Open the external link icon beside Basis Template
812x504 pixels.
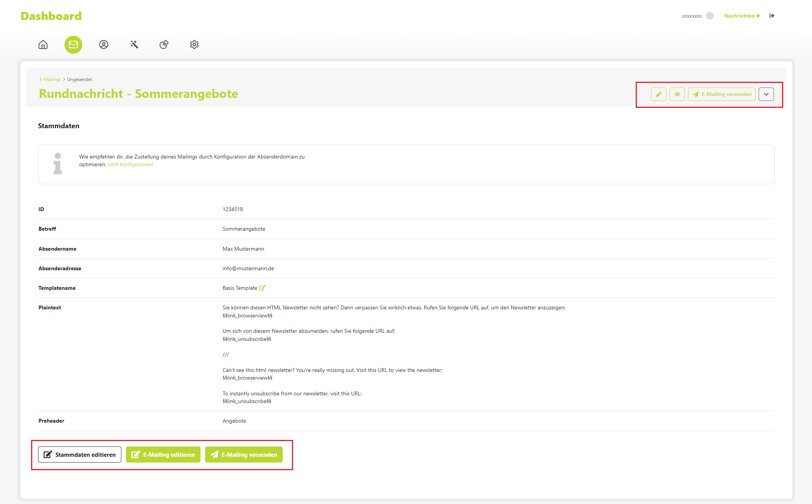pyautogui.click(x=262, y=288)
